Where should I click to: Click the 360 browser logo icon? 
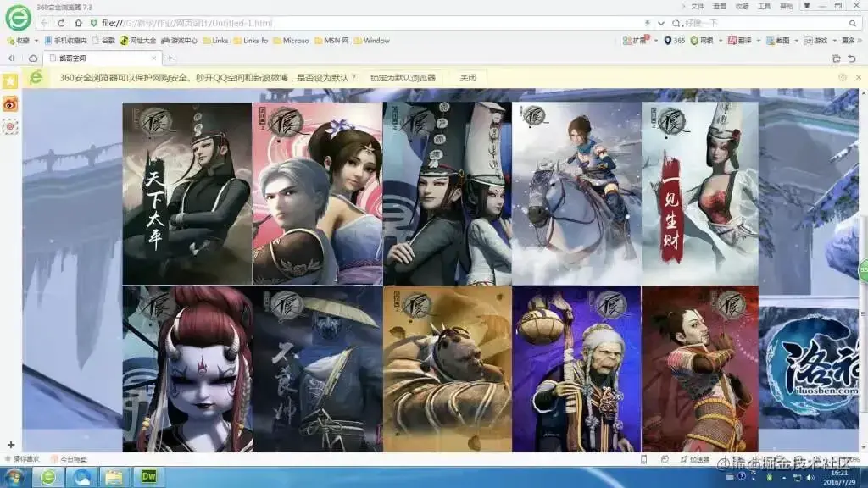coord(19,18)
